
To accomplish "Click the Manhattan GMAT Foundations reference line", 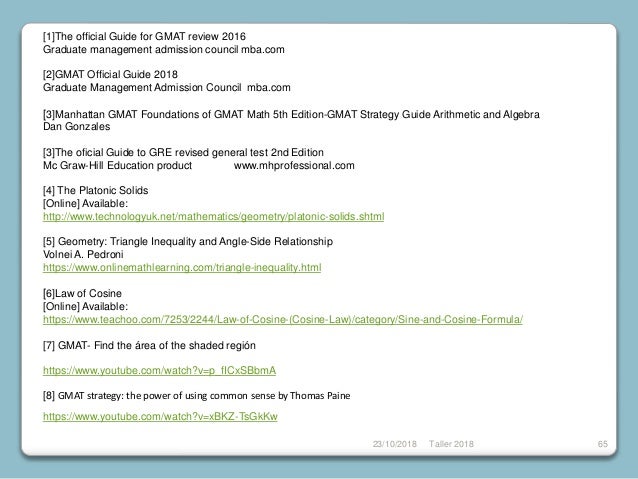I will click(291, 114).
